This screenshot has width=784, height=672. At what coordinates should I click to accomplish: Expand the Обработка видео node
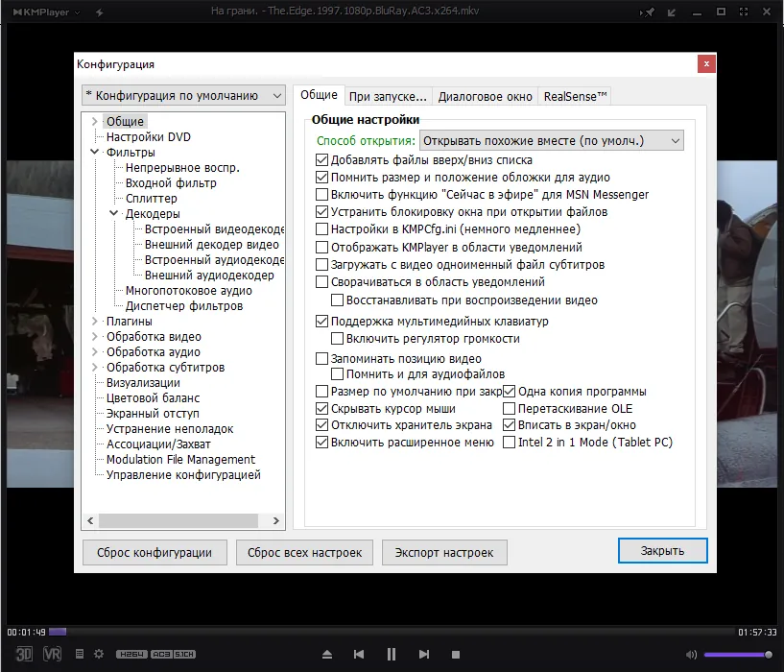(94, 336)
